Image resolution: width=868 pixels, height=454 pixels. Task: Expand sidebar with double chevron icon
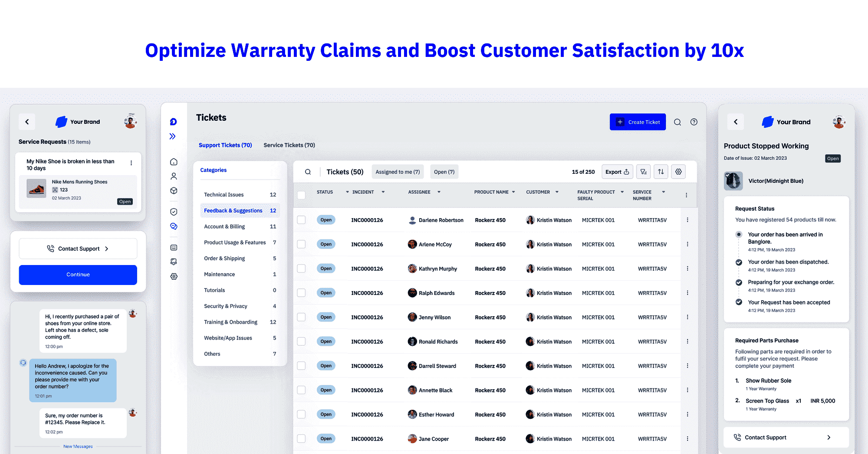173,136
